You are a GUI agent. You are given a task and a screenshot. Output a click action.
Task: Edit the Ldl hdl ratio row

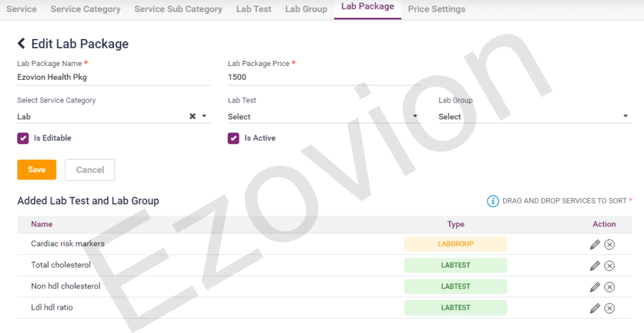tap(595, 308)
